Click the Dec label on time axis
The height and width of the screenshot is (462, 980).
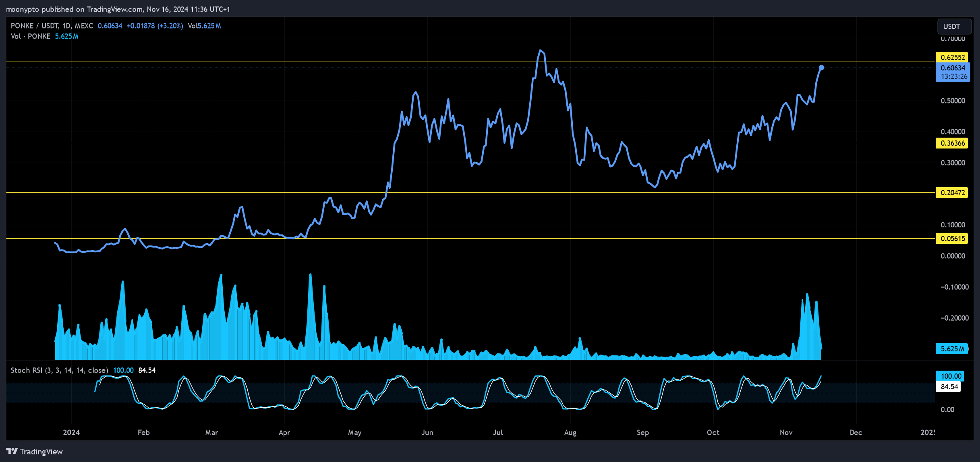pyautogui.click(x=856, y=433)
